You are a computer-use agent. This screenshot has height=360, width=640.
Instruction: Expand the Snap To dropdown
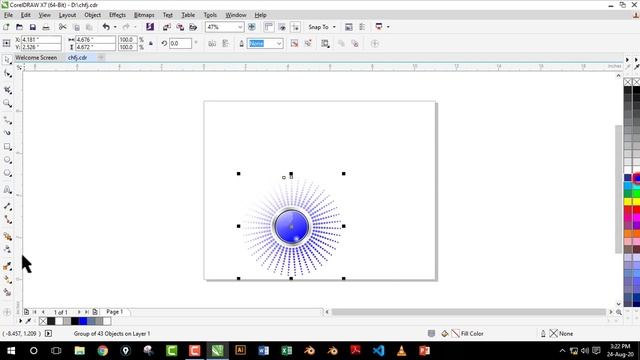tap(334, 27)
